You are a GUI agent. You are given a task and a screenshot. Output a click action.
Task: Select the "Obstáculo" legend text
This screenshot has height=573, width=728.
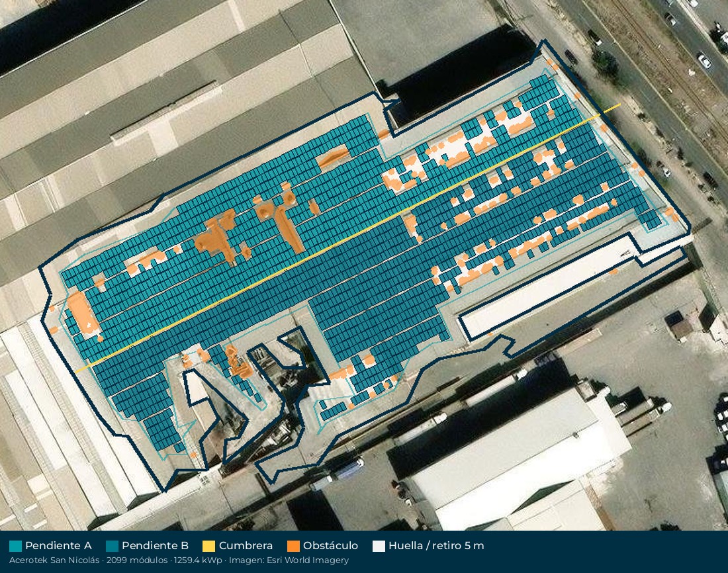click(330, 546)
